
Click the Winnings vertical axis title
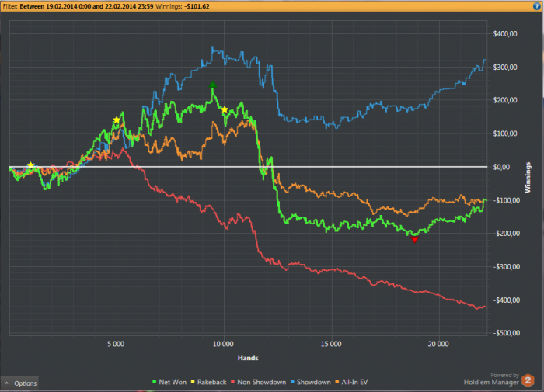tap(528, 178)
